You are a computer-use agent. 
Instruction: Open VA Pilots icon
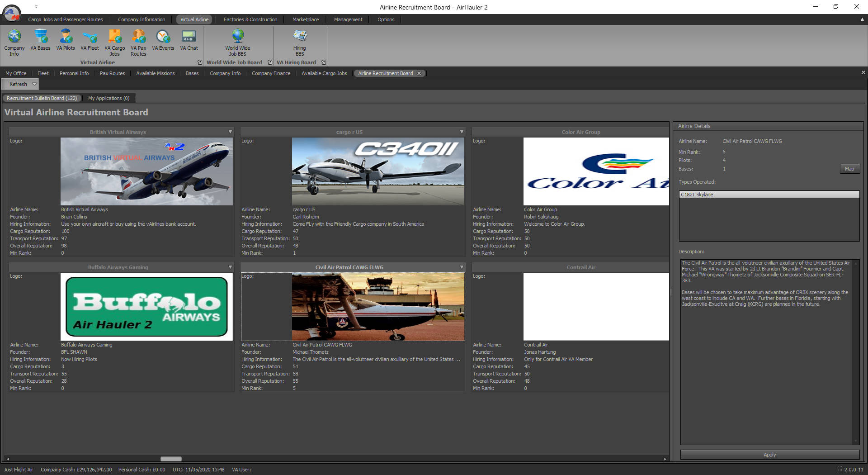66,40
